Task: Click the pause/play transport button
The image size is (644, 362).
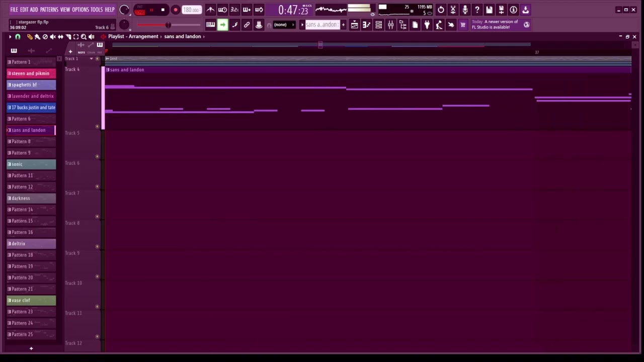Action: point(151,10)
